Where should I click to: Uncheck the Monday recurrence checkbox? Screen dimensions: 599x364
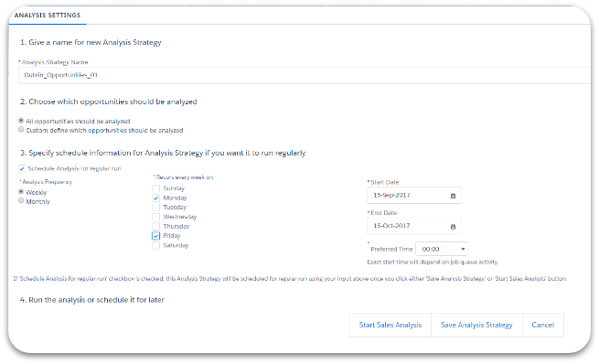[x=155, y=198]
